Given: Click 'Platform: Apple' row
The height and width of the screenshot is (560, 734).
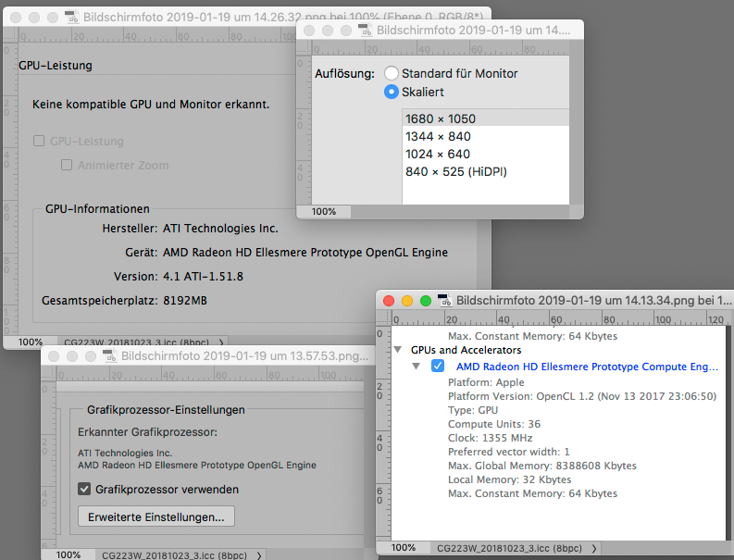Looking at the screenshot, I should 486,382.
